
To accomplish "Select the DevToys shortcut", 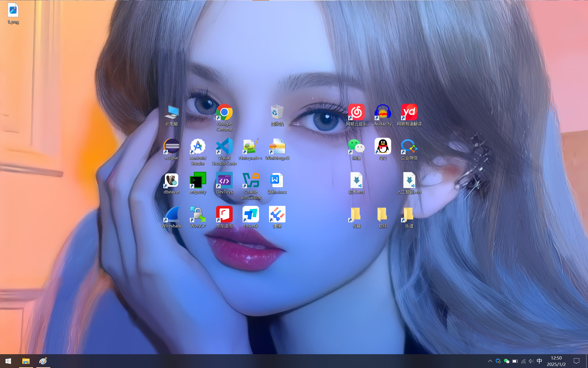I will (x=224, y=184).
